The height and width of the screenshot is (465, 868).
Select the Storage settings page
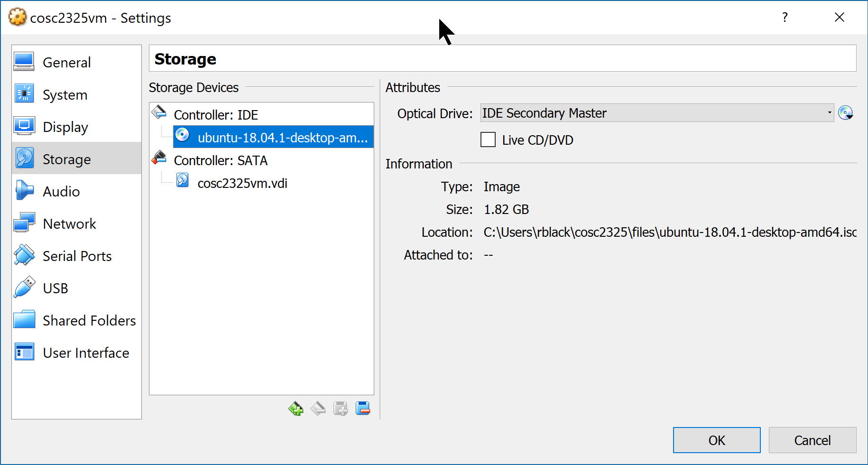coord(76,159)
